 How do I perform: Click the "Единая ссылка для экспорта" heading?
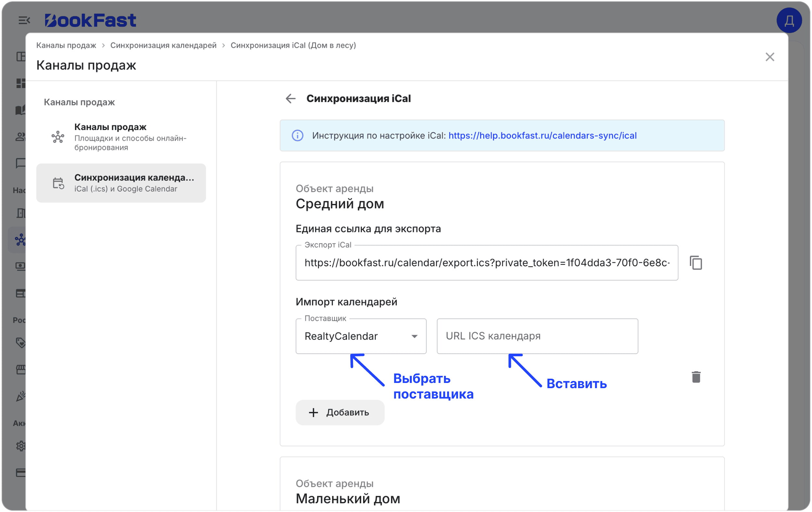[x=368, y=229]
